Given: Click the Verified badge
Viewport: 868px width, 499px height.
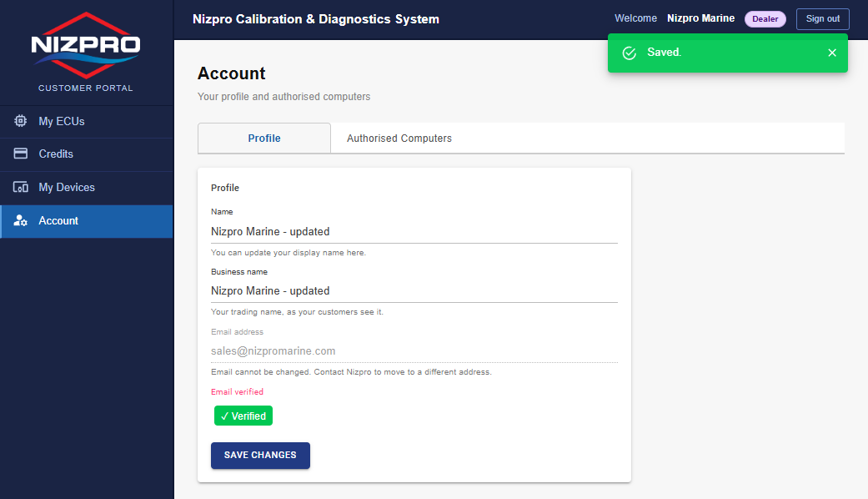Looking at the screenshot, I should [243, 416].
